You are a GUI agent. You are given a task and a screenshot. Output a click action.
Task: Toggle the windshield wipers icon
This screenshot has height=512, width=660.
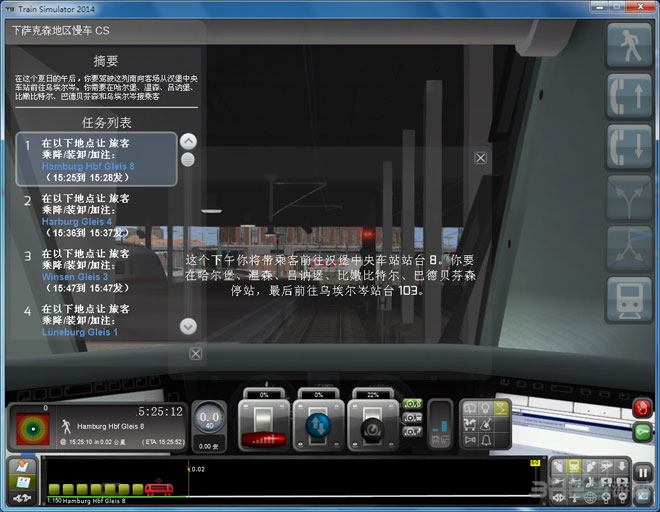click(x=470, y=408)
